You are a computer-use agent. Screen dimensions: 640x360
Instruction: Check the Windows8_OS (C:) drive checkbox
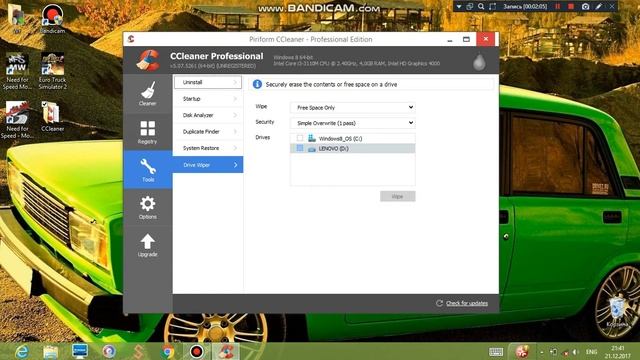click(300, 138)
